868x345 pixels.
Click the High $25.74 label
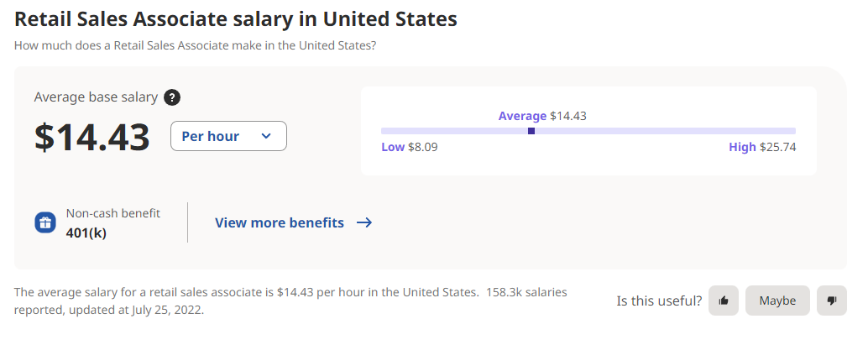[x=761, y=147]
